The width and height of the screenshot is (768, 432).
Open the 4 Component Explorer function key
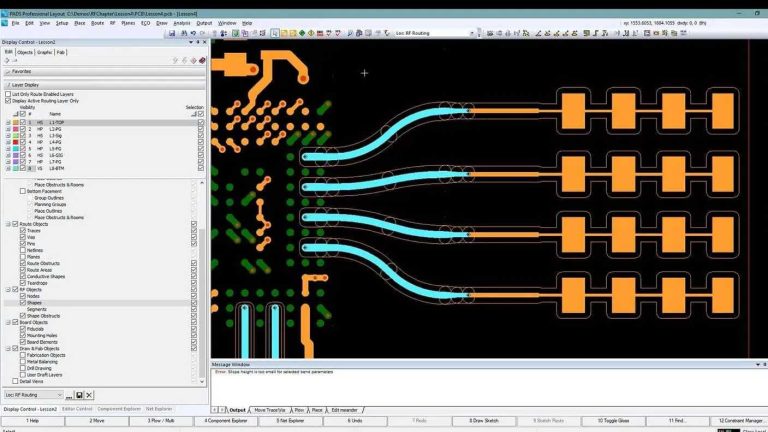[x=227, y=420]
